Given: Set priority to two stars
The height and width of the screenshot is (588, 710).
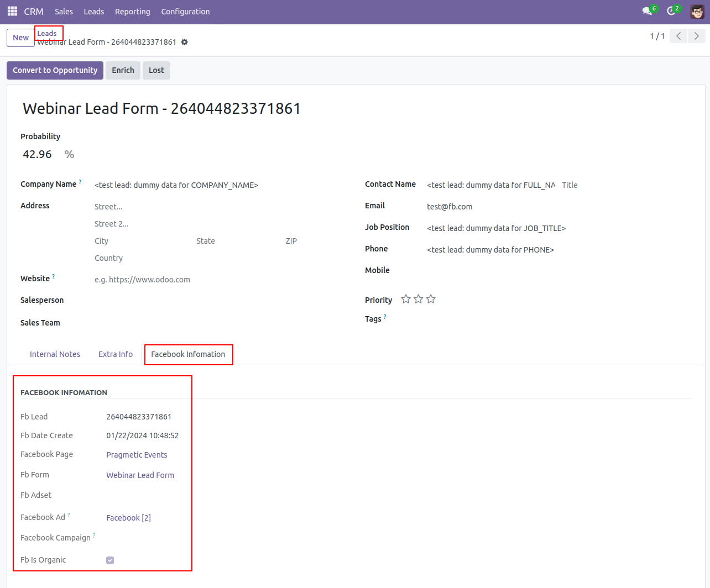Looking at the screenshot, I should click(x=419, y=299).
